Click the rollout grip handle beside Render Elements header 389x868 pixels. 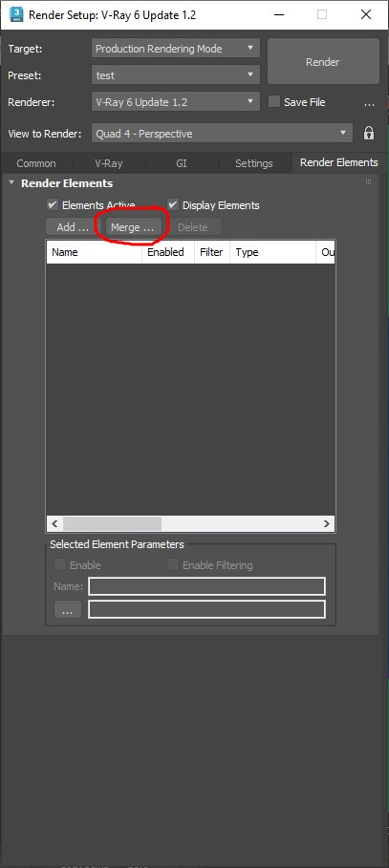coord(369,182)
